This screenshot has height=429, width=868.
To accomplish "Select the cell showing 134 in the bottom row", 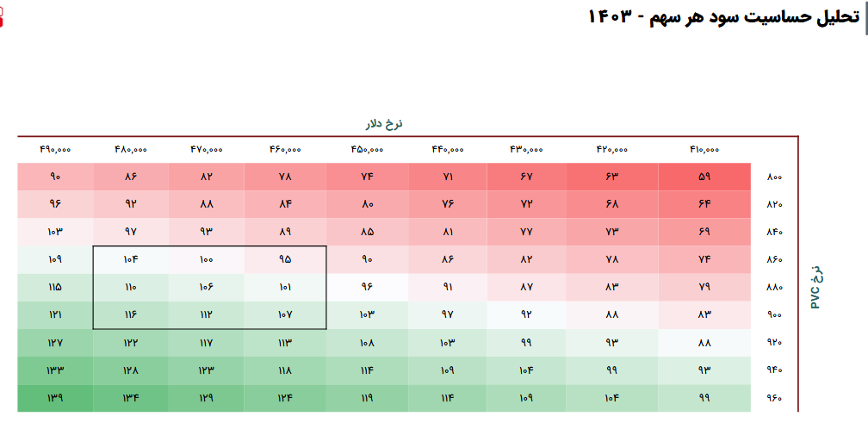I will pos(131,398).
